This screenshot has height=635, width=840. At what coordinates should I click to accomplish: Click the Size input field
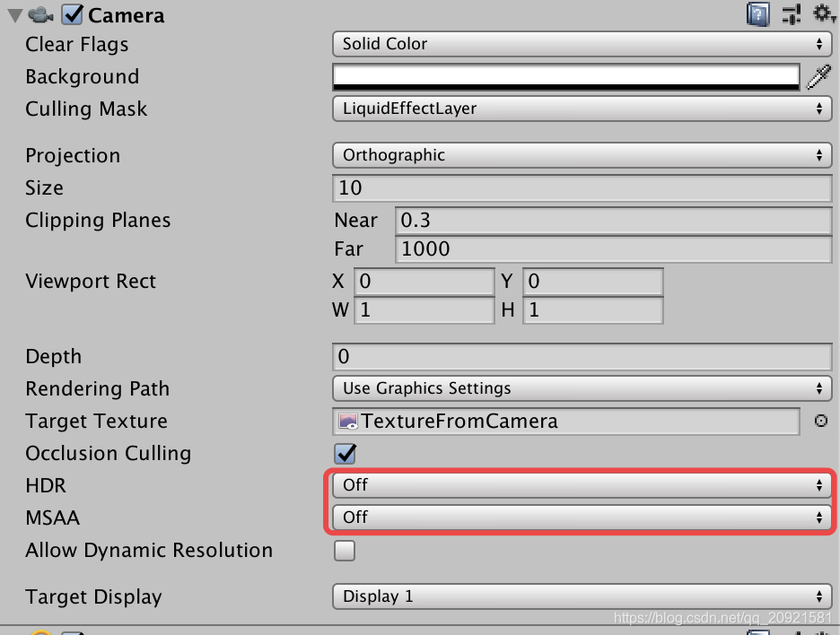click(582, 187)
